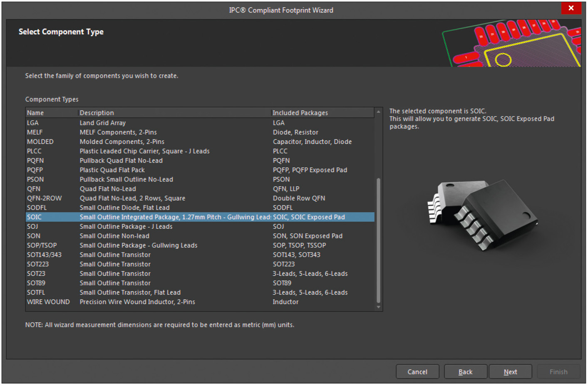Click the list scroll-up arrow

(378, 111)
